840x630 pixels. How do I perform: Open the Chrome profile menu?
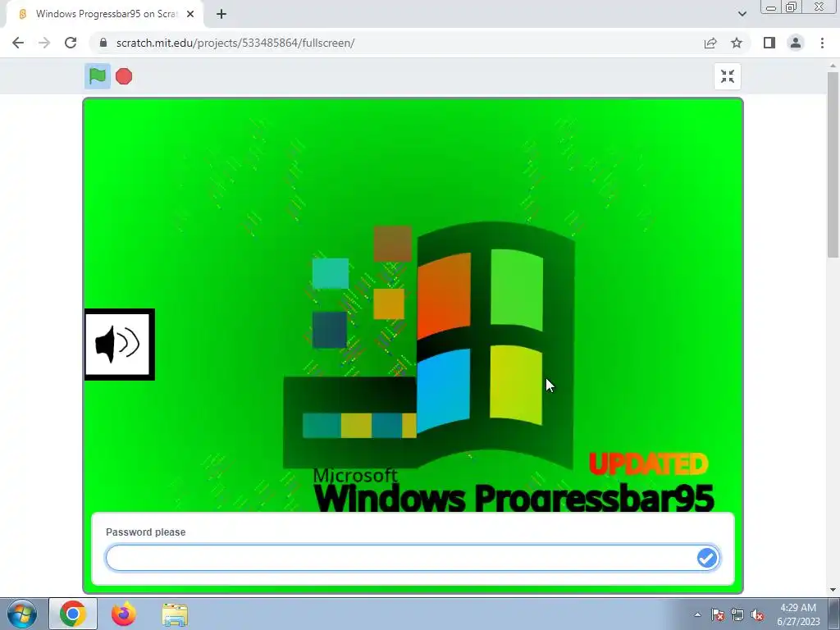tap(796, 43)
